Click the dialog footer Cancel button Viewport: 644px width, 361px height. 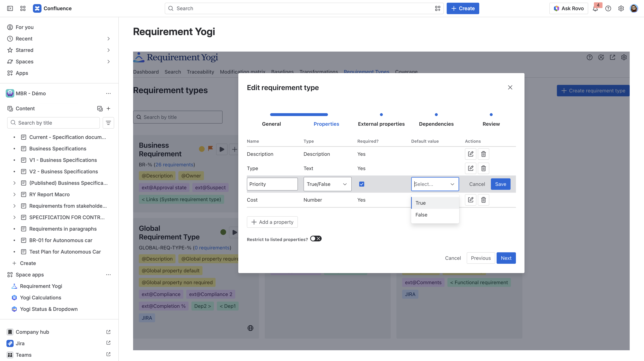[x=453, y=258]
